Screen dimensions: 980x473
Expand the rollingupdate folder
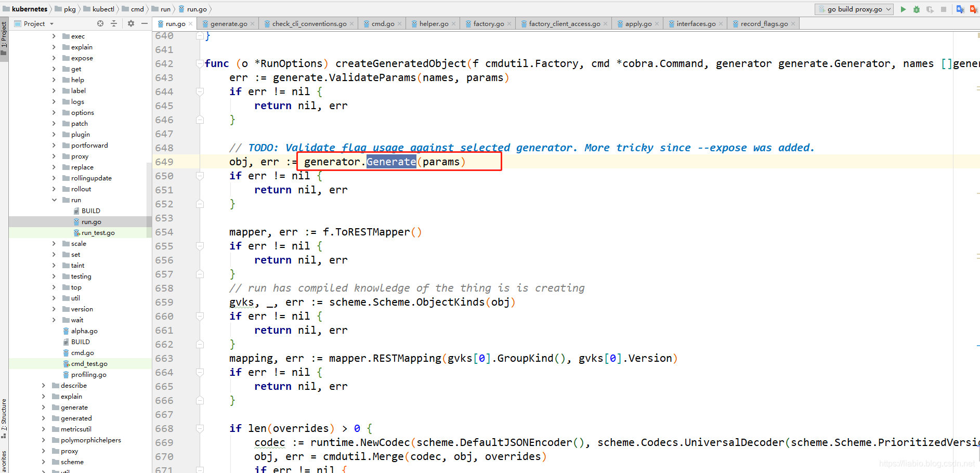coord(54,178)
